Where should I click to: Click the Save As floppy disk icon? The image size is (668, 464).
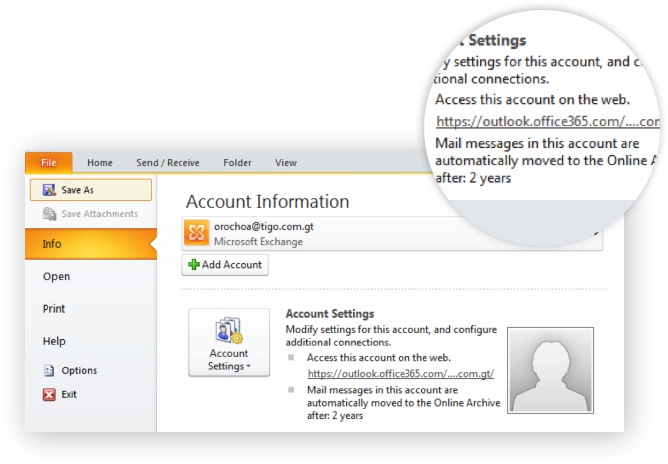pyautogui.click(x=44, y=190)
